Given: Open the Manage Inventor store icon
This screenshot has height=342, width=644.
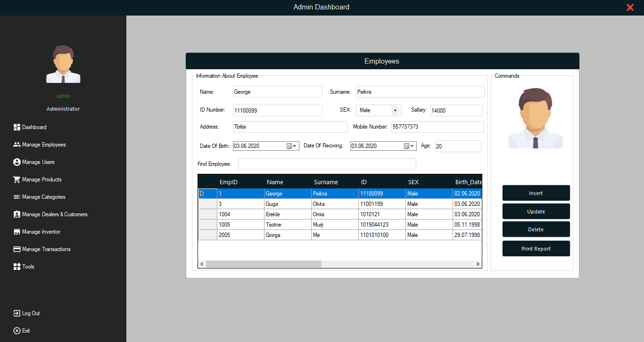Looking at the screenshot, I should (17, 232).
